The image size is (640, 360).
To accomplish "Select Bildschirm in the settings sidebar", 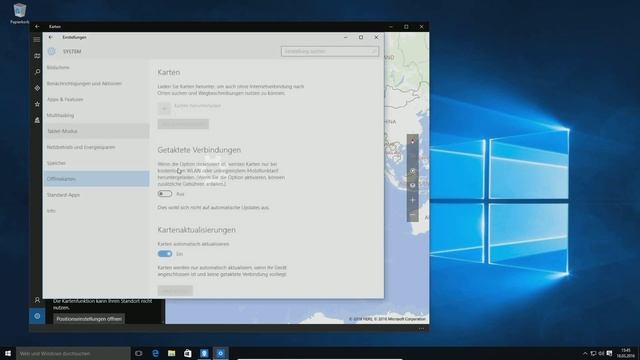I will (x=96, y=67).
